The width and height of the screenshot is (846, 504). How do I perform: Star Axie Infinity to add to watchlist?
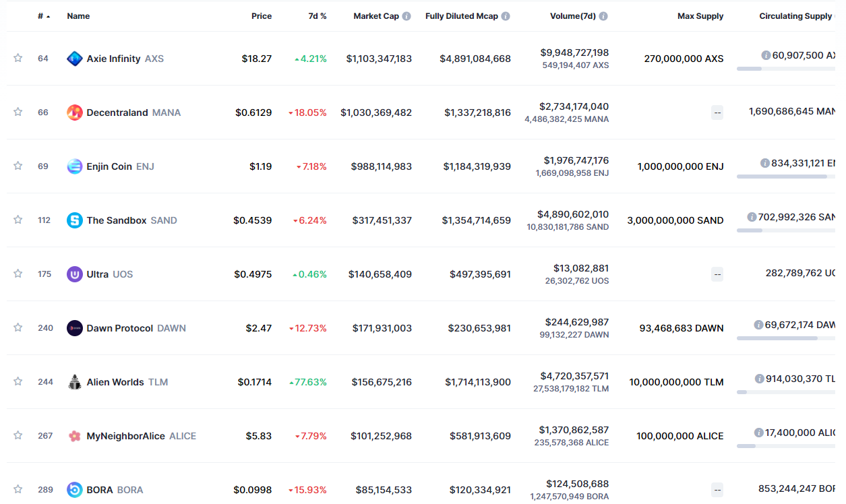pos(18,58)
